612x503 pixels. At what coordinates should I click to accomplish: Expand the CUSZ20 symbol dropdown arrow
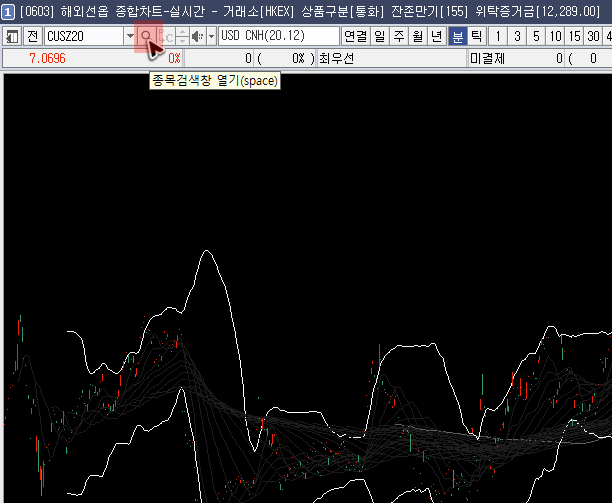click(x=130, y=37)
